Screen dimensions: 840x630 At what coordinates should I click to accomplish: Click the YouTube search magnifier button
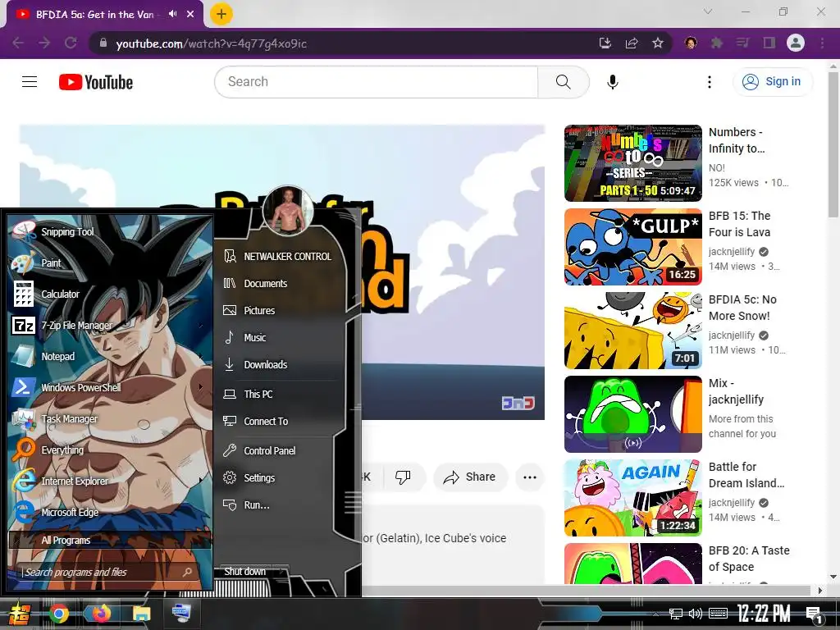pyautogui.click(x=563, y=81)
